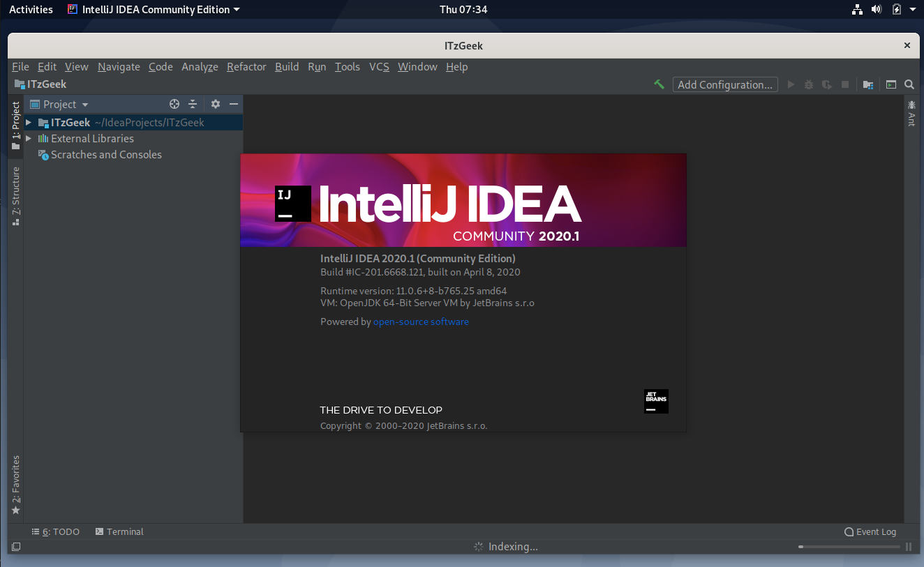Click the Locate/Select Opened File target icon
Viewport: 924px width, 567px height.
coord(174,104)
